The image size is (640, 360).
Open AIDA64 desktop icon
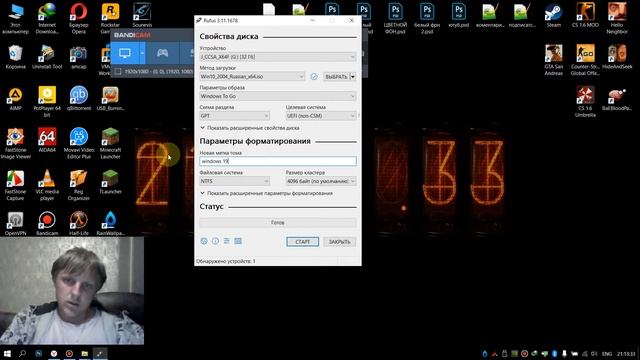pos(47,140)
